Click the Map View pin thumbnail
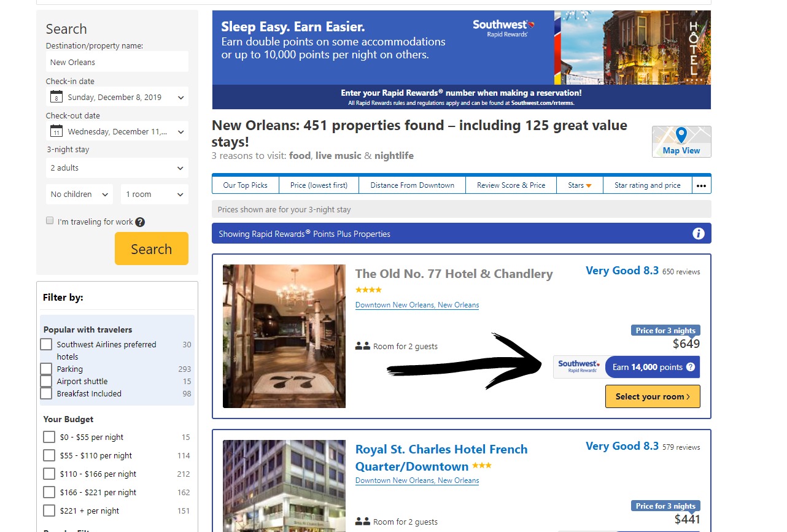This screenshot has height=532, width=787. click(x=681, y=142)
